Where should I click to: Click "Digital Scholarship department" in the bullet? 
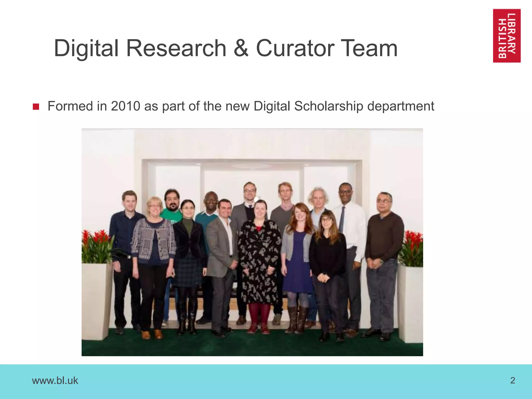coord(344,106)
